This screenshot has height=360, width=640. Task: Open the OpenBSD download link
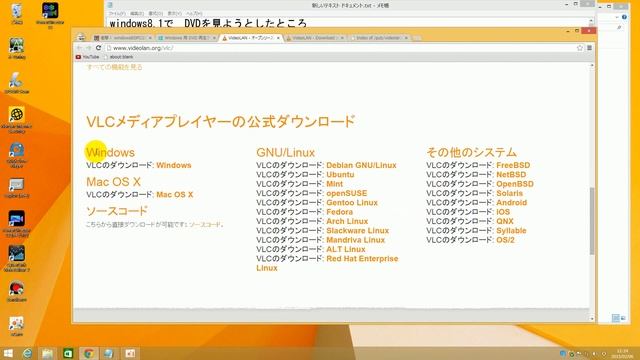pyautogui.click(x=515, y=184)
